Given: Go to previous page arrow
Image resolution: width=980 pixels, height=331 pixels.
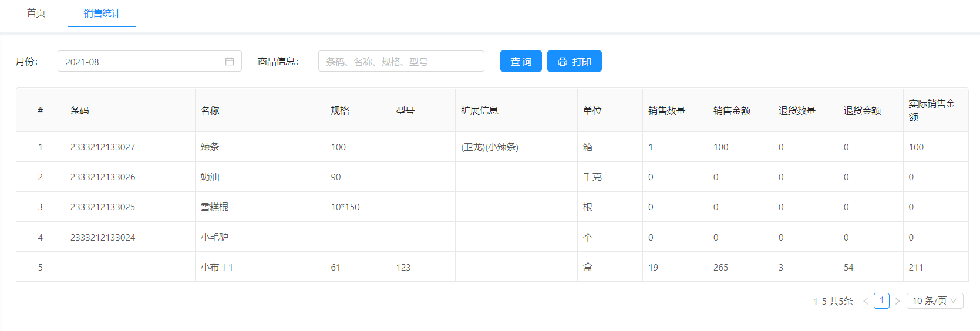Looking at the screenshot, I should tap(866, 301).
